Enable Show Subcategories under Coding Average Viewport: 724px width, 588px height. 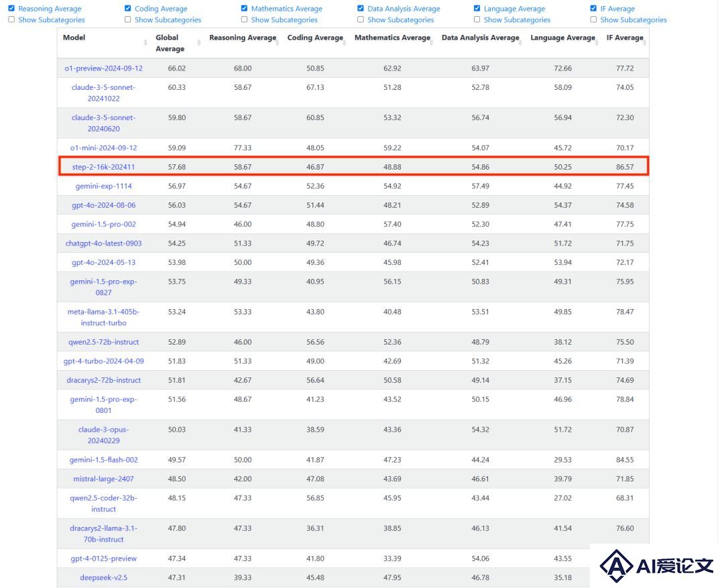pyautogui.click(x=128, y=19)
